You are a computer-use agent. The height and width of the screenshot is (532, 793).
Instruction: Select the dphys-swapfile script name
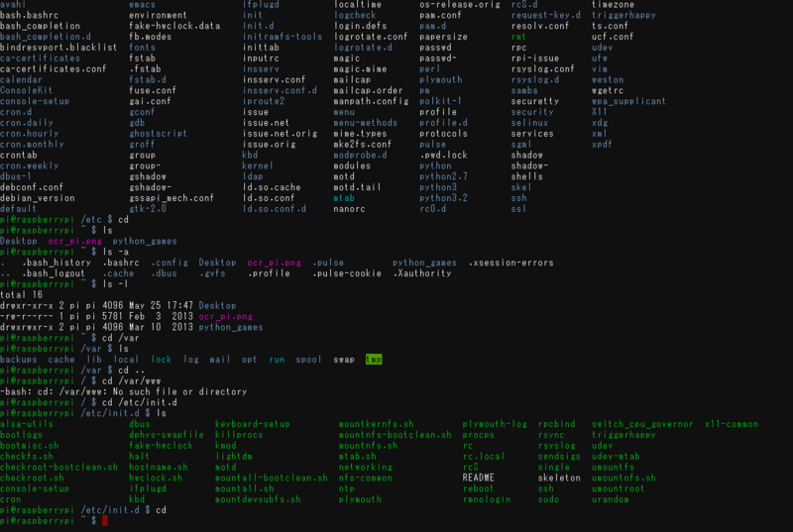click(x=167, y=435)
